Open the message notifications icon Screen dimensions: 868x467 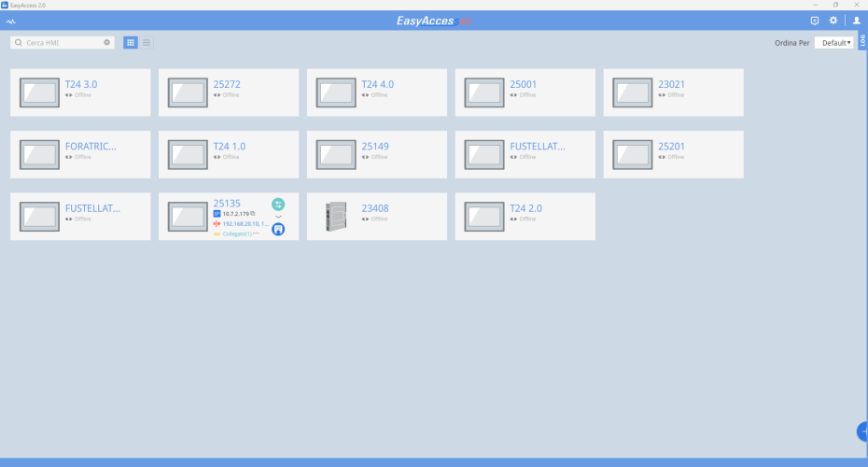coord(814,21)
